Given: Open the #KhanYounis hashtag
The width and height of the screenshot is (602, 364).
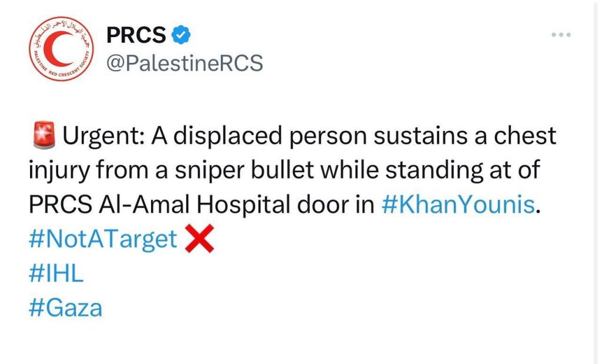Looking at the screenshot, I should point(458,204).
